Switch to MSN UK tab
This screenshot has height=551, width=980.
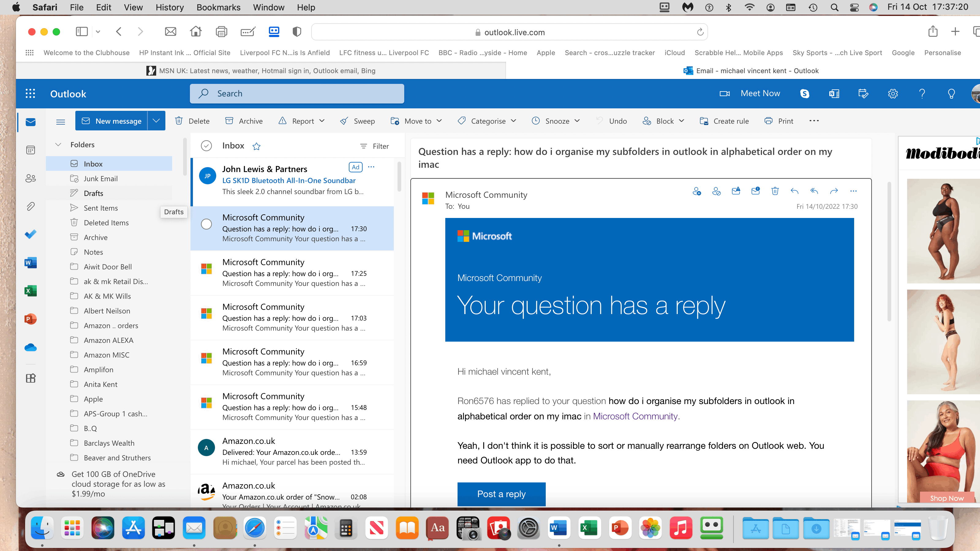261,71
